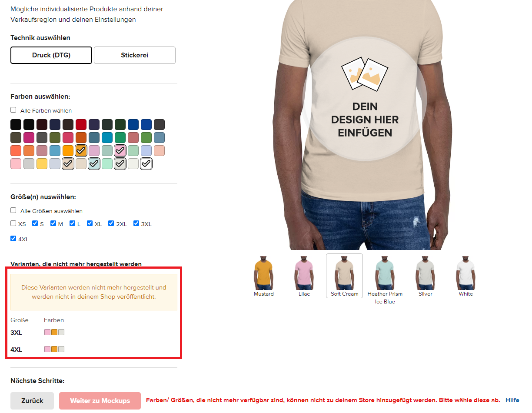
Task: Check Alle Größen auswählen
Action: coord(13,210)
